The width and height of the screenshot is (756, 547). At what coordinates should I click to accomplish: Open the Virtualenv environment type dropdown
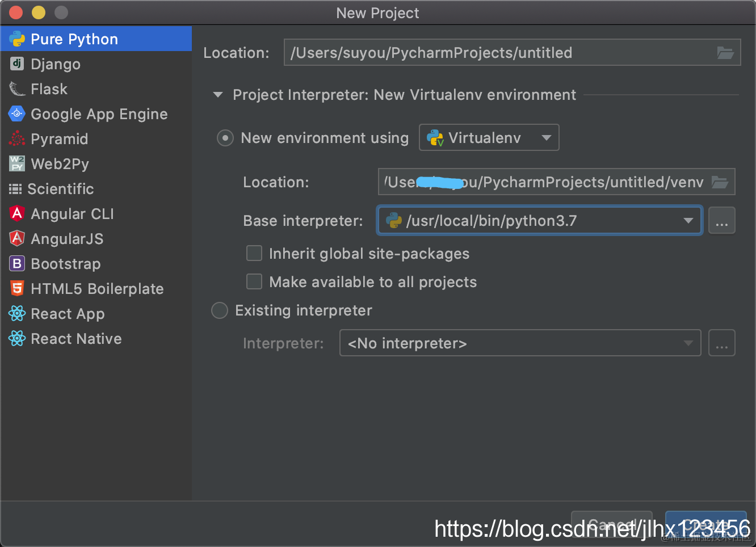tap(489, 137)
